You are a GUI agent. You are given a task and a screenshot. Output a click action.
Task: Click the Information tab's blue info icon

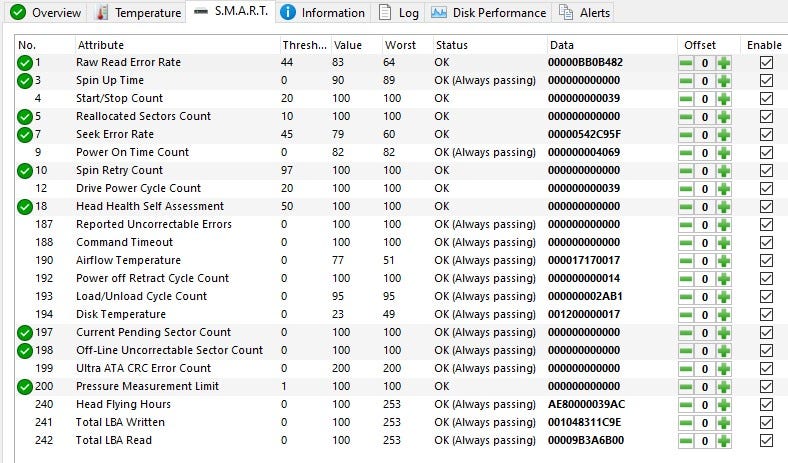tap(288, 12)
